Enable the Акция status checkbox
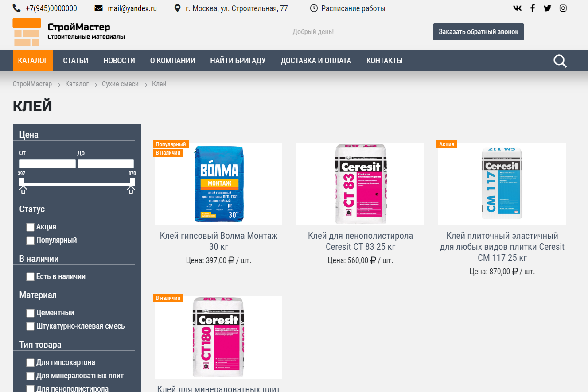The height and width of the screenshot is (392, 588). coord(30,227)
